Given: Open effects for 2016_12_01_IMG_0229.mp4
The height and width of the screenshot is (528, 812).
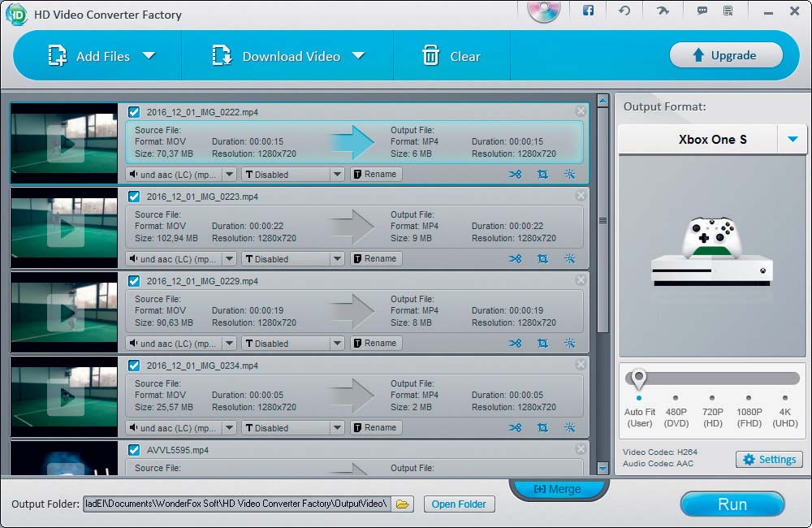Looking at the screenshot, I should [570, 343].
